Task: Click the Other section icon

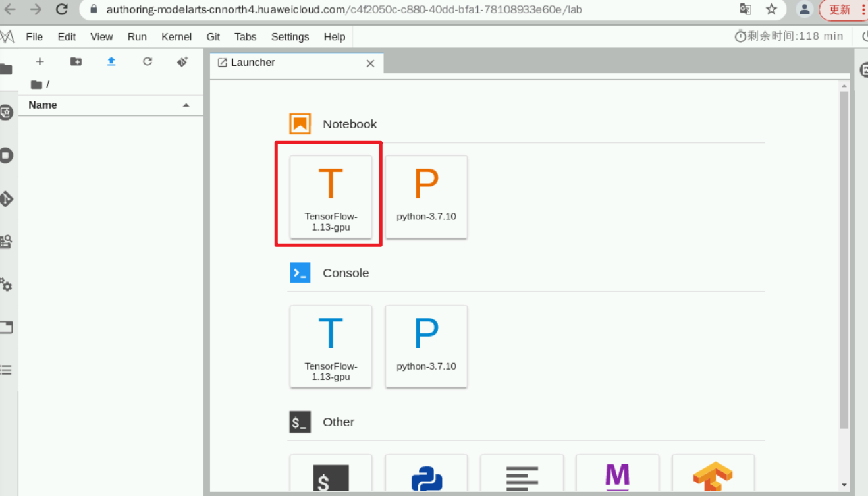Action: point(300,422)
